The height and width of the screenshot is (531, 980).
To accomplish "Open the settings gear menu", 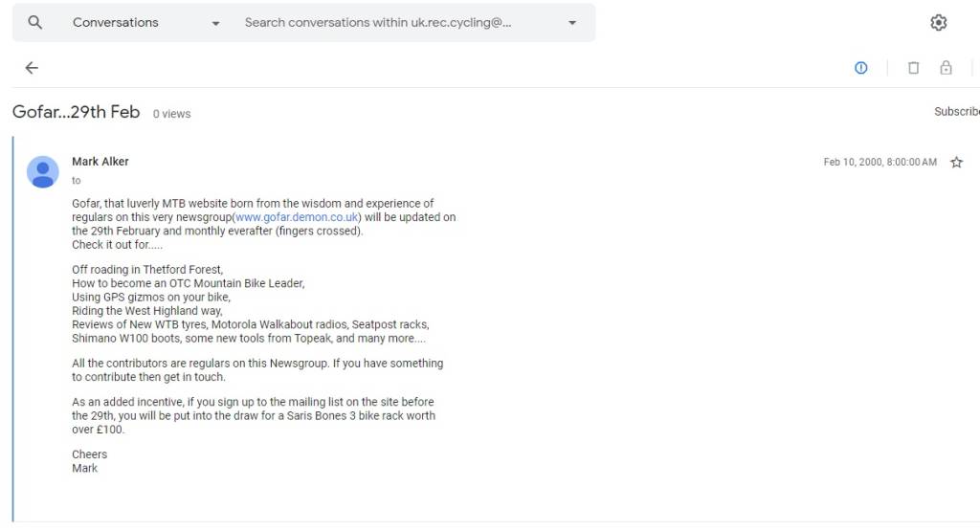I will click(938, 23).
